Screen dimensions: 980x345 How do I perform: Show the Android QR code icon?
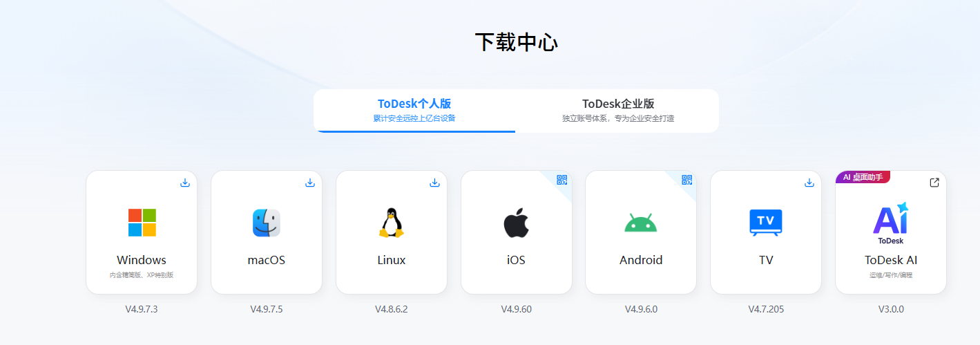(686, 180)
